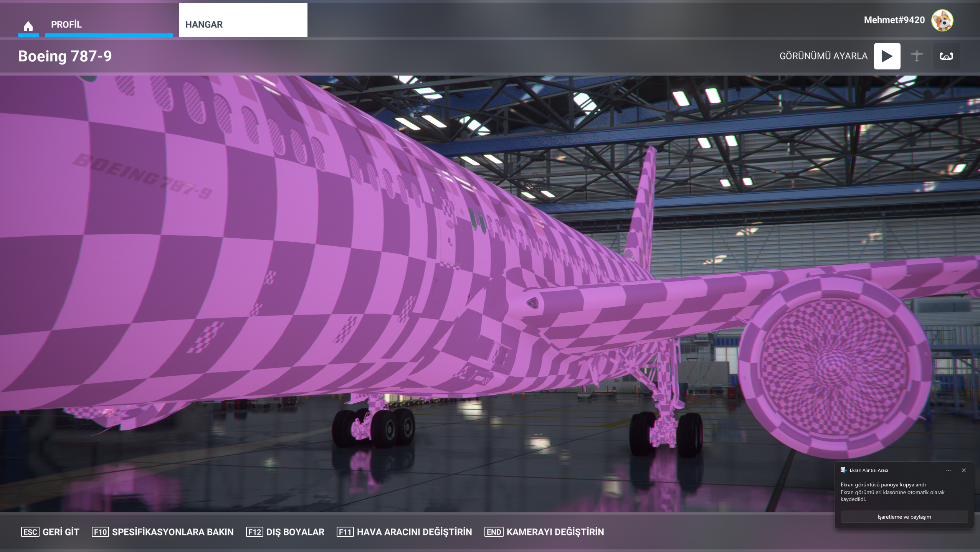
Task: Select the airplane view icon
Action: 916,56
